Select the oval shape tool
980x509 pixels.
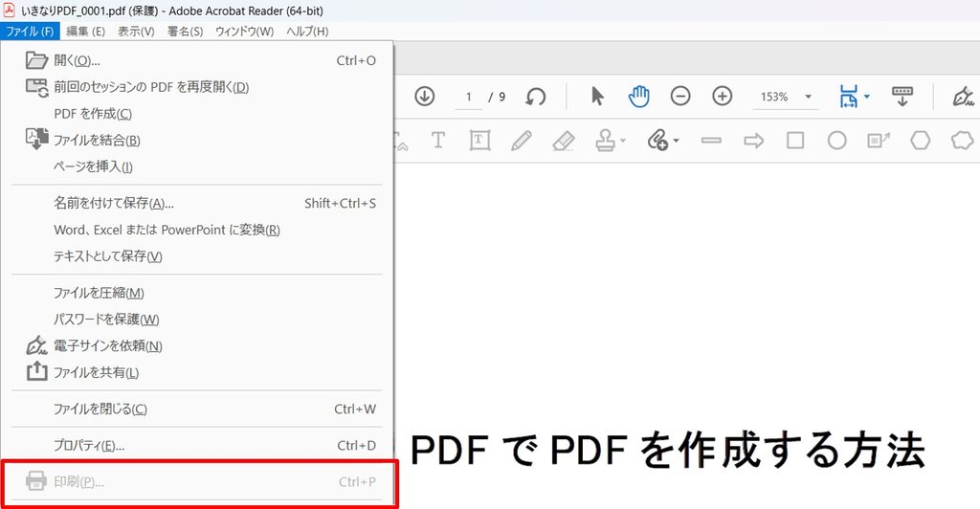click(836, 140)
